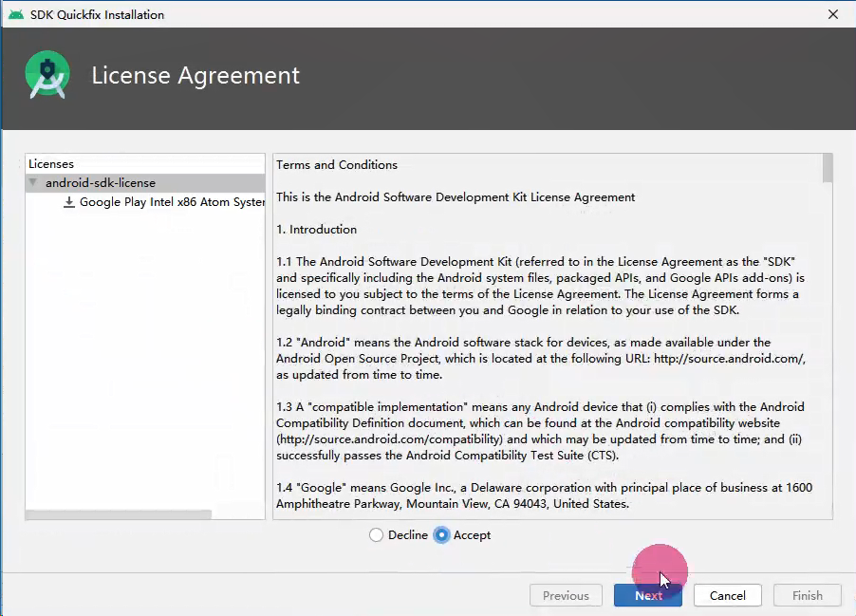This screenshot has width=856, height=616.
Task: Click paragraph 1.3 on compatible implementation
Action: click(541, 431)
